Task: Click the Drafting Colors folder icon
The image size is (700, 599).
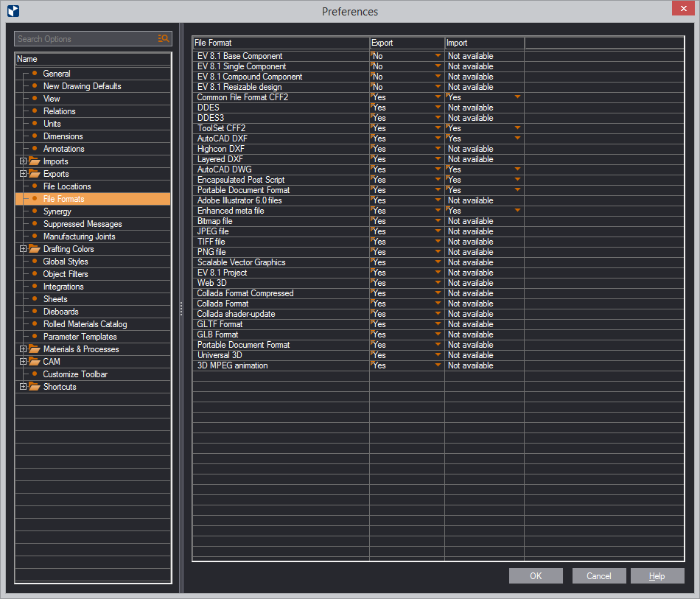Action: [x=35, y=248]
